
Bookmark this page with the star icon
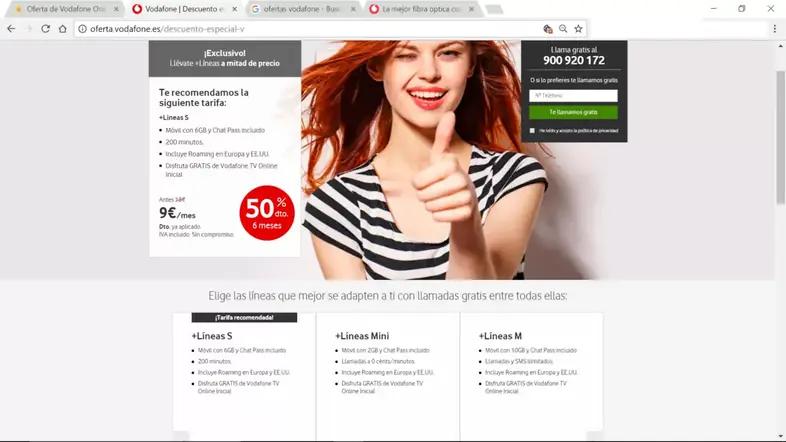tap(578, 29)
